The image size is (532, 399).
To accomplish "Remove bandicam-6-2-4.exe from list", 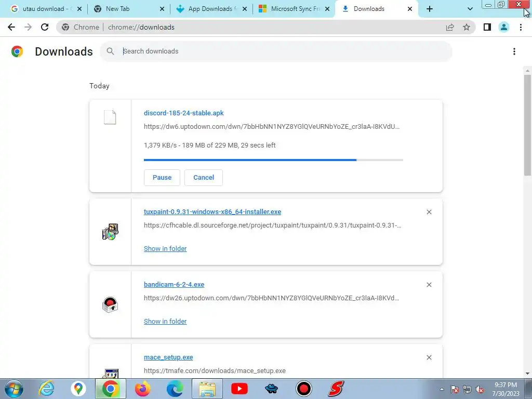I will (429, 285).
